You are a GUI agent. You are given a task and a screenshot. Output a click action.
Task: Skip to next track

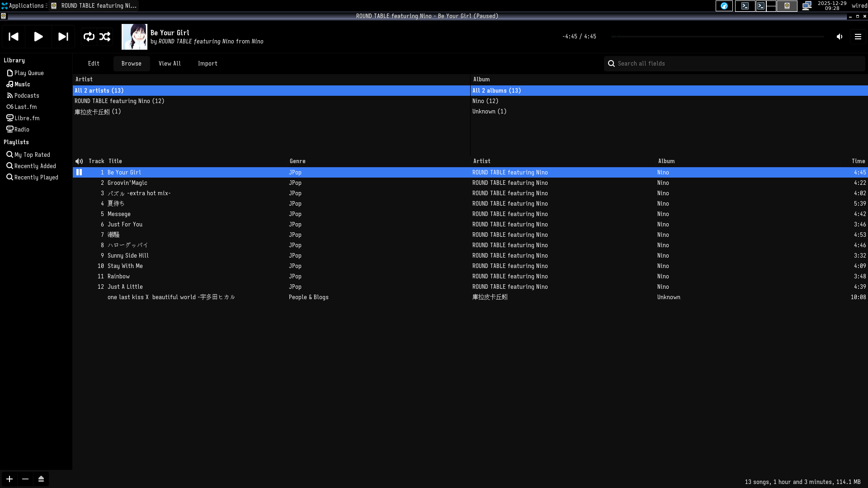[x=63, y=37]
